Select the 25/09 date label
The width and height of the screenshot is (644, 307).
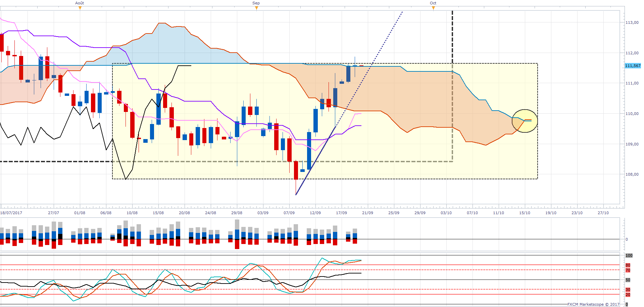point(394,213)
